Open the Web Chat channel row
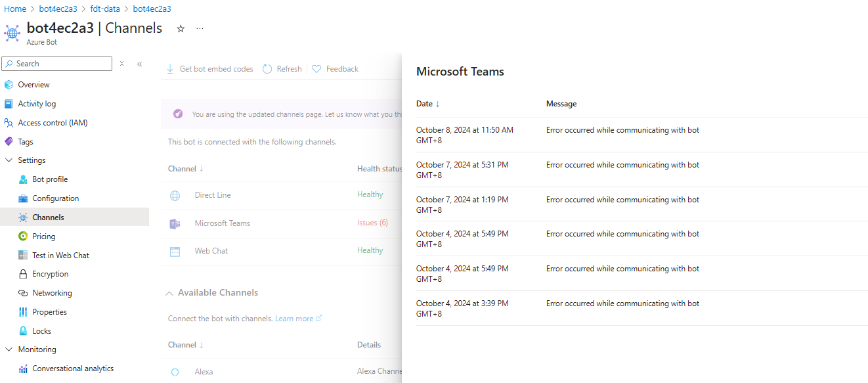Viewport: 868px width, 383px height. point(281,251)
